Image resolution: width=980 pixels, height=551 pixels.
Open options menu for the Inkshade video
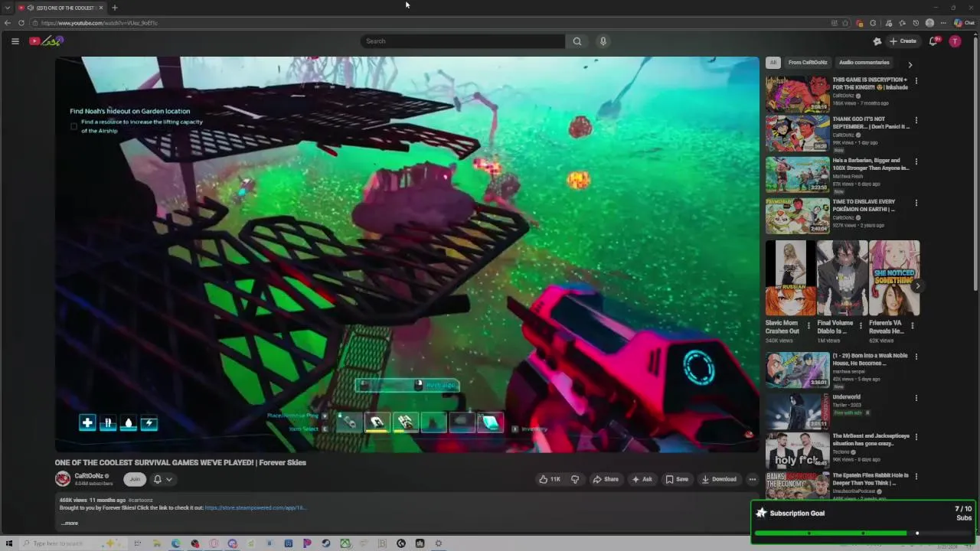pos(916,81)
